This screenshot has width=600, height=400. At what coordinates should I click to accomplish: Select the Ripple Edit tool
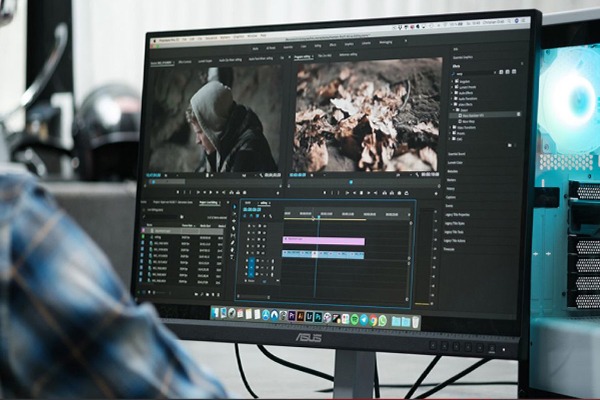point(234,221)
